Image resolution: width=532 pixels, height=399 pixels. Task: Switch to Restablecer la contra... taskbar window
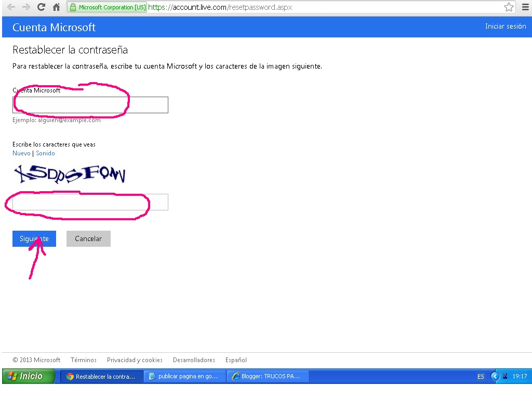pyautogui.click(x=101, y=376)
